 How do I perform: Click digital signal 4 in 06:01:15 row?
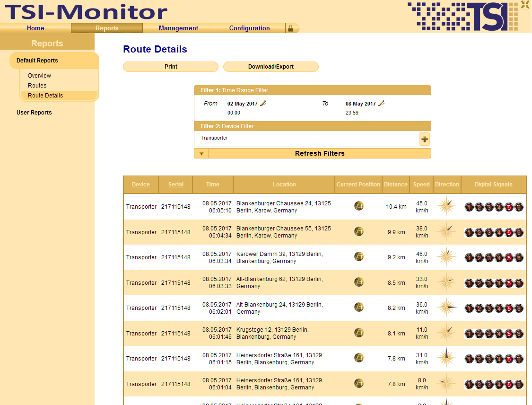(x=499, y=359)
